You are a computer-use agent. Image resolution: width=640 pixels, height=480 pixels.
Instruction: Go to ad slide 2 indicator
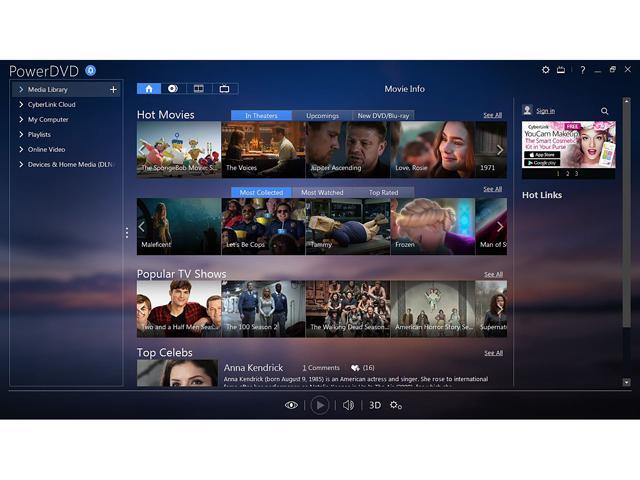(x=567, y=173)
